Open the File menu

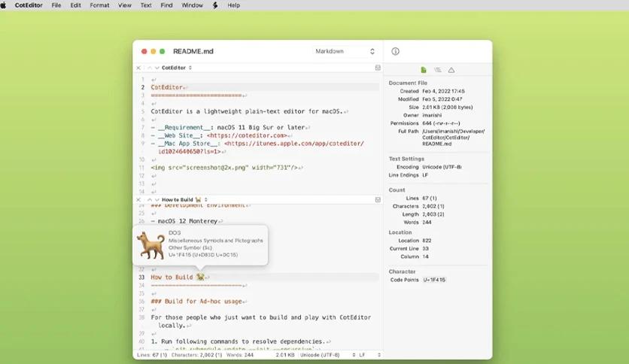pos(56,5)
